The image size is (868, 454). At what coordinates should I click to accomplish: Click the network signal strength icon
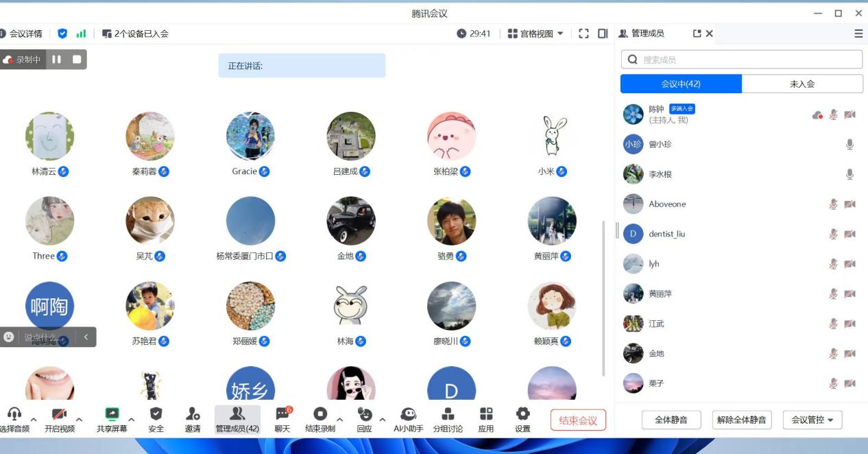pos(81,34)
